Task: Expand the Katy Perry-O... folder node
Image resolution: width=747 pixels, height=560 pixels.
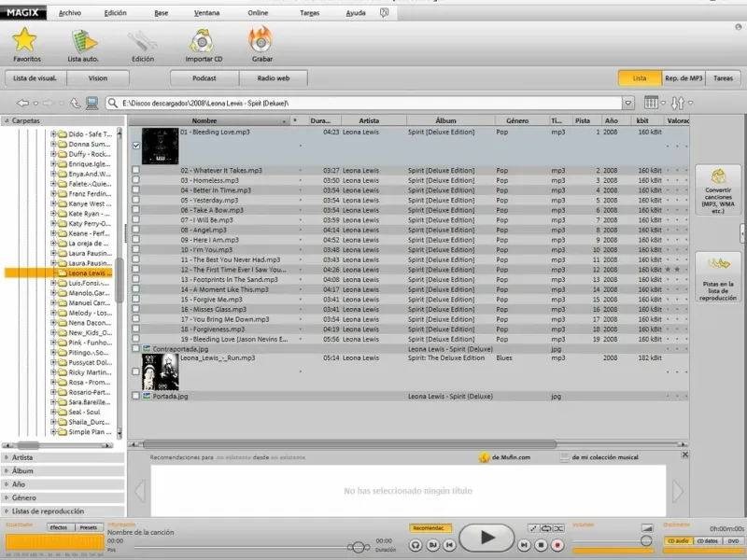Action: (x=53, y=223)
